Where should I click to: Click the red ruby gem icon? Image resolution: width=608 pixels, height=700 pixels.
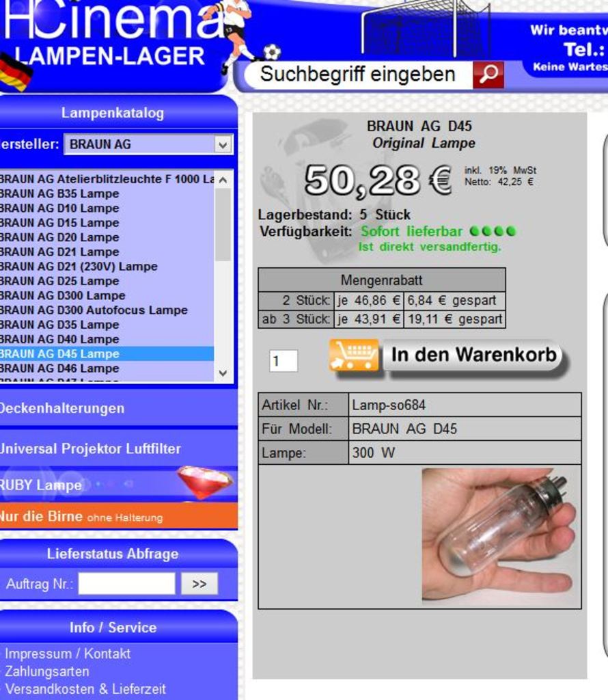click(206, 481)
